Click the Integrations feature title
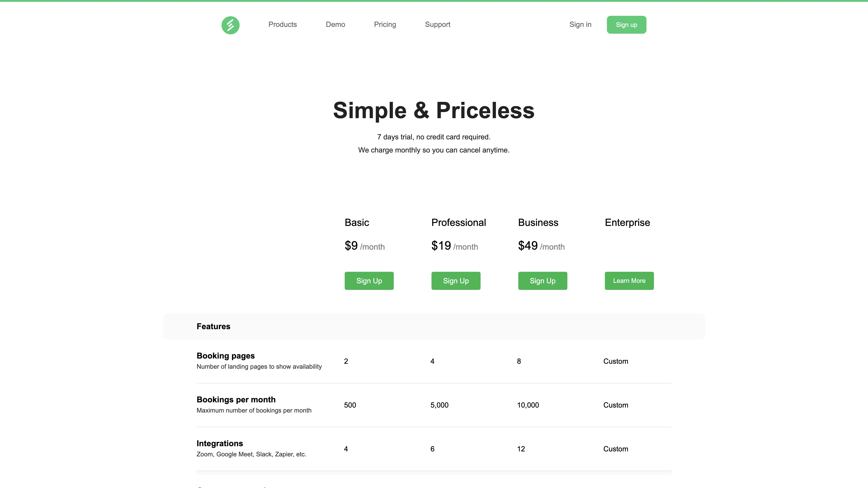 click(220, 443)
